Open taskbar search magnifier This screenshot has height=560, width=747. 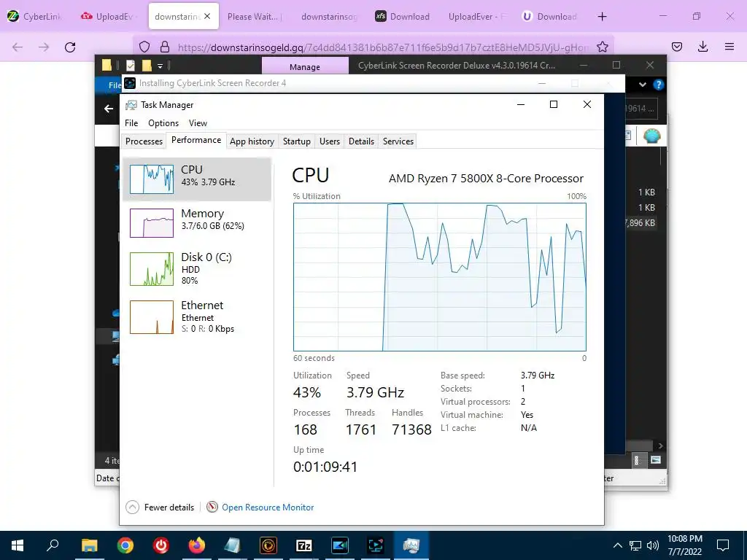[53, 545]
